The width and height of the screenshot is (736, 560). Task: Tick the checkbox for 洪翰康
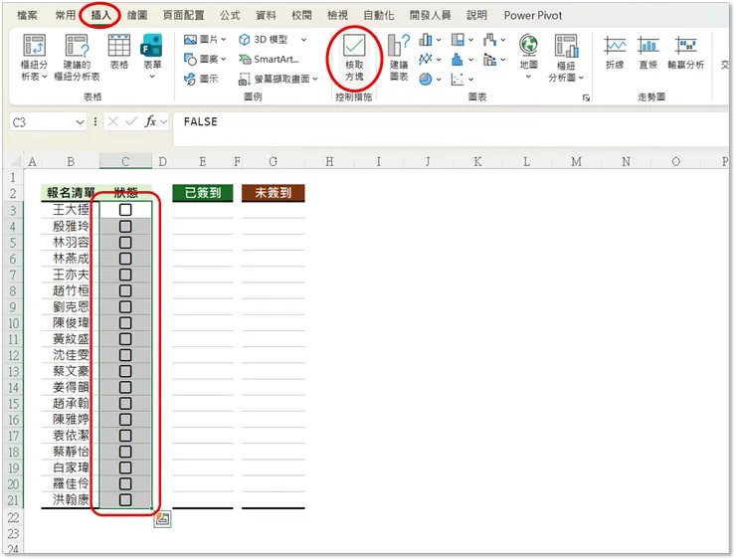click(125, 499)
